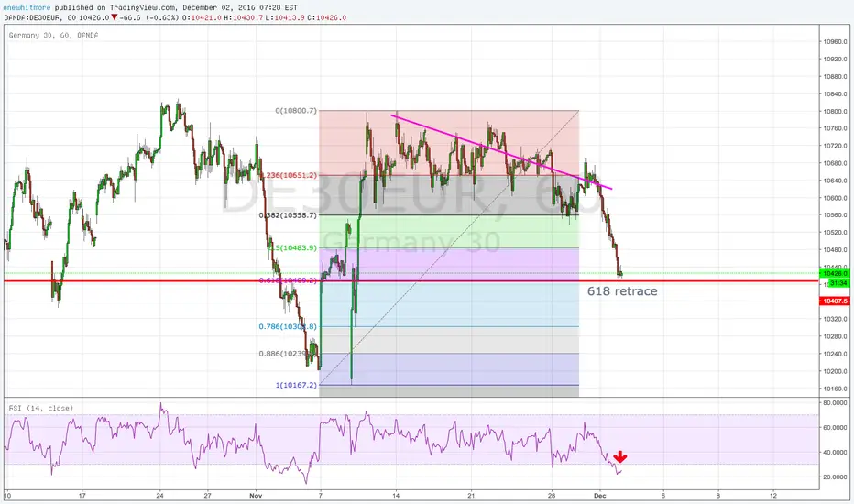Click 10800.0 on the price axis
Image resolution: width=854 pixels, height=504 pixels.
tap(835, 111)
